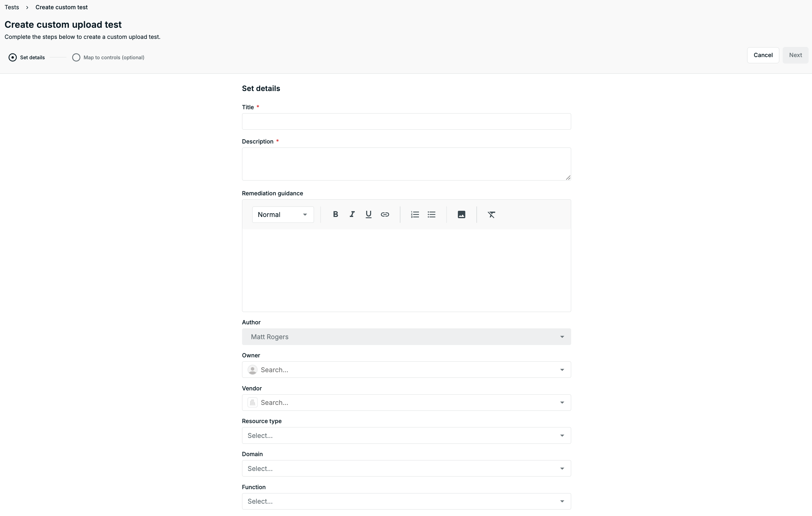Toggle italic text formatting
The height and width of the screenshot is (516, 812).
coord(352,214)
